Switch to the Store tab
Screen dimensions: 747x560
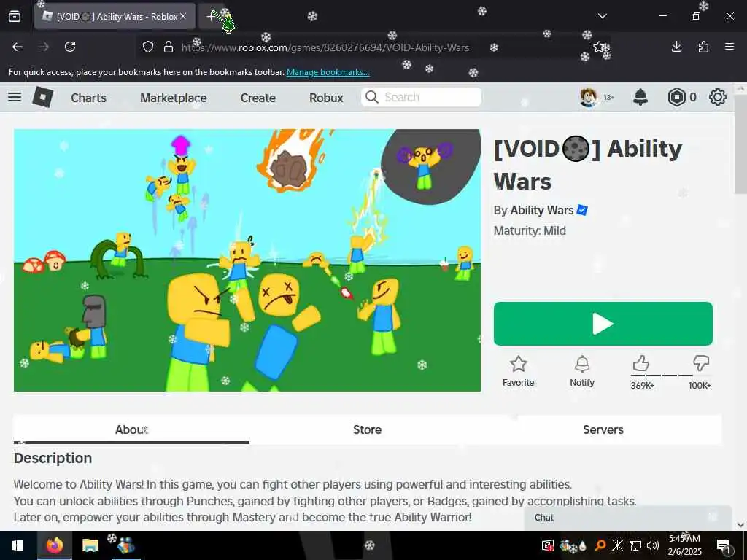coord(368,429)
